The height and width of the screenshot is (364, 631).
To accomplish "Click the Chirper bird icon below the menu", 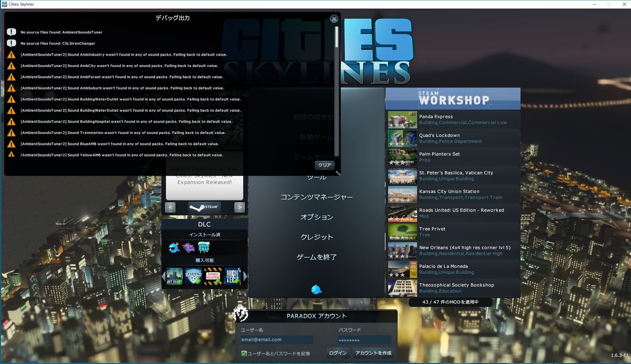I will (x=316, y=290).
